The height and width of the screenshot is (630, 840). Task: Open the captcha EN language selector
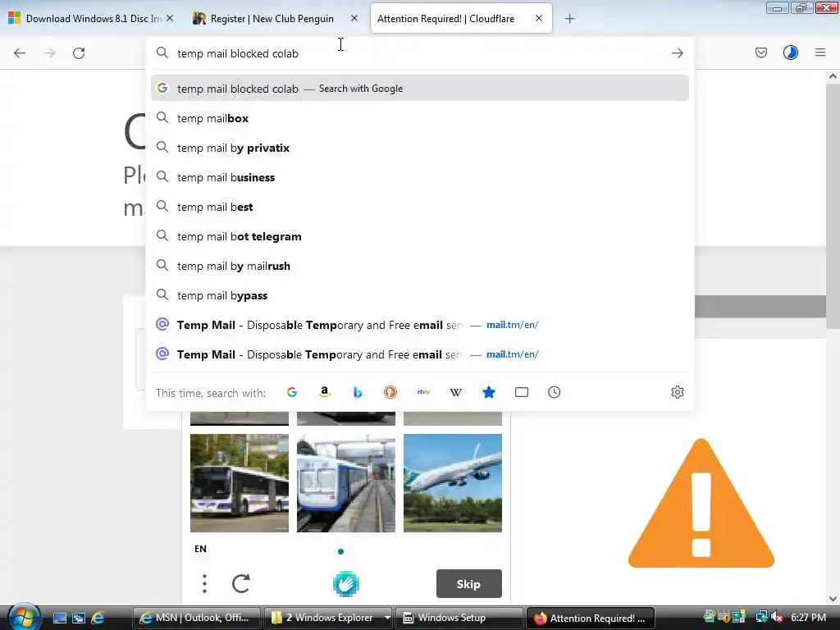[200, 549]
